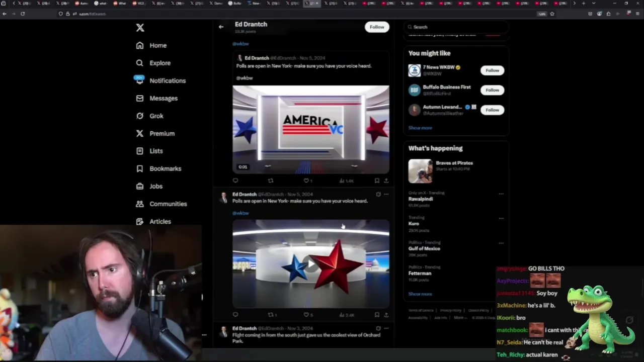
Task: Open more options for the Kuro trend
Action: click(501, 218)
